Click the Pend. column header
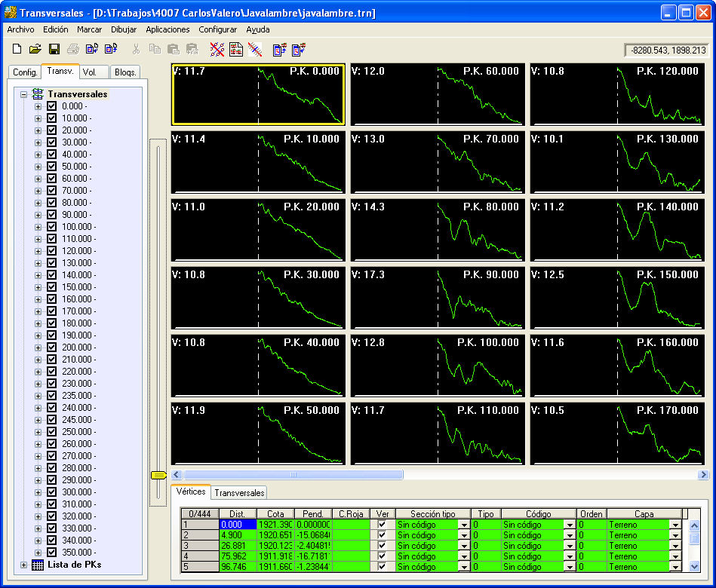Screen dimensions: 716x588 pos(313,514)
